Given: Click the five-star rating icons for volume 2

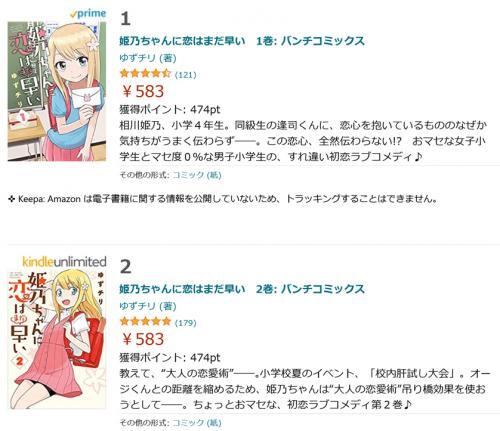Looking at the screenshot, I should [145, 322].
